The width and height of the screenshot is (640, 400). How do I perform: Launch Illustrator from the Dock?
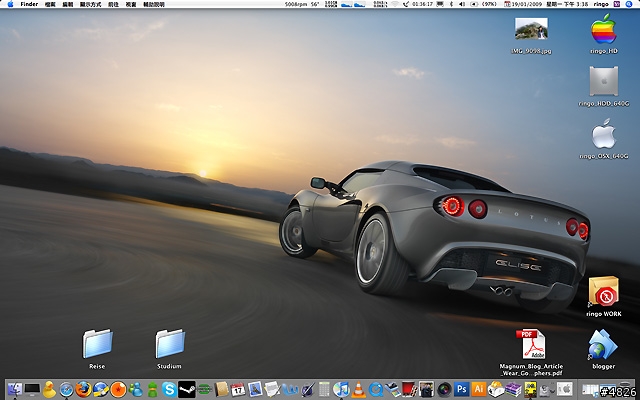pos(479,389)
